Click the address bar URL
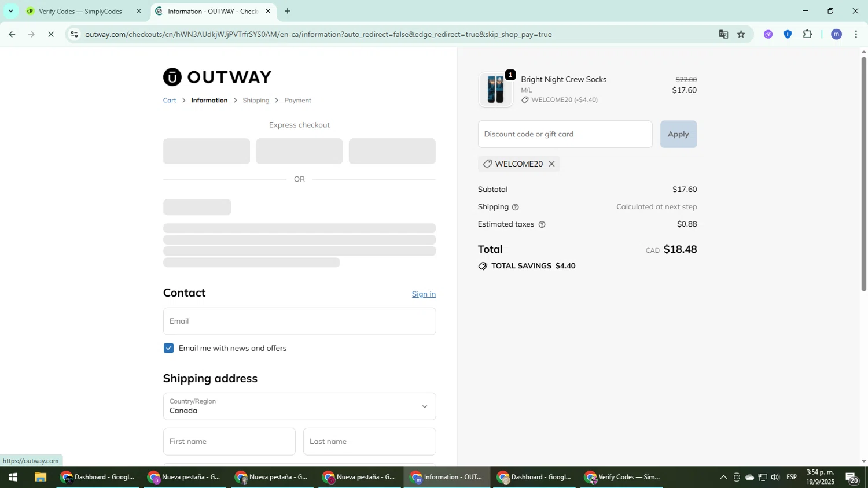The width and height of the screenshot is (868, 488). click(x=318, y=34)
